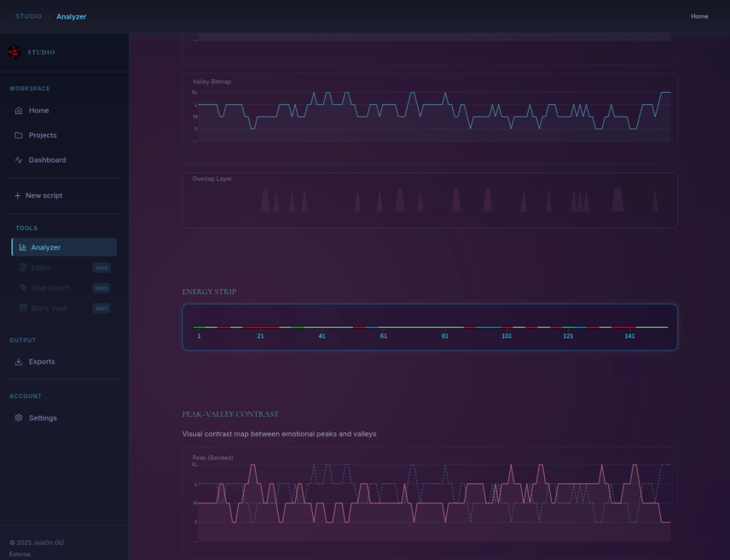Click the plus icon beside New script
The width and height of the screenshot is (730, 560).
[17, 195]
